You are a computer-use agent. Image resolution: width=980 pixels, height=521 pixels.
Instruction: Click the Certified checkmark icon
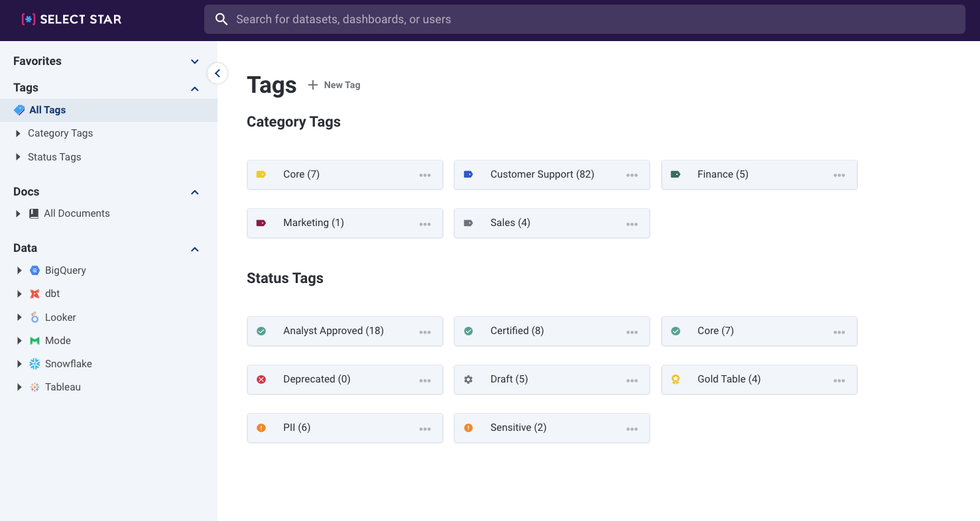point(468,331)
